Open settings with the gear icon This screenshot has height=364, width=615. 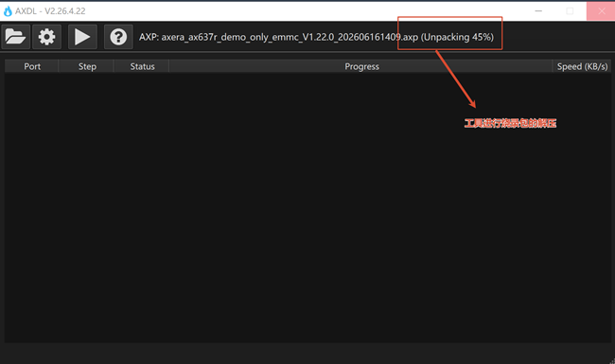(46, 37)
